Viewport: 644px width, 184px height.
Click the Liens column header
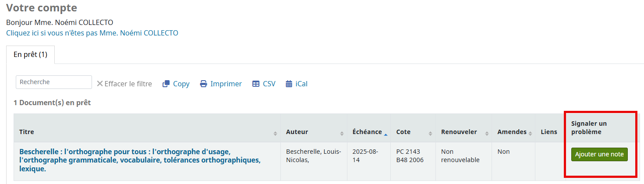(x=549, y=132)
